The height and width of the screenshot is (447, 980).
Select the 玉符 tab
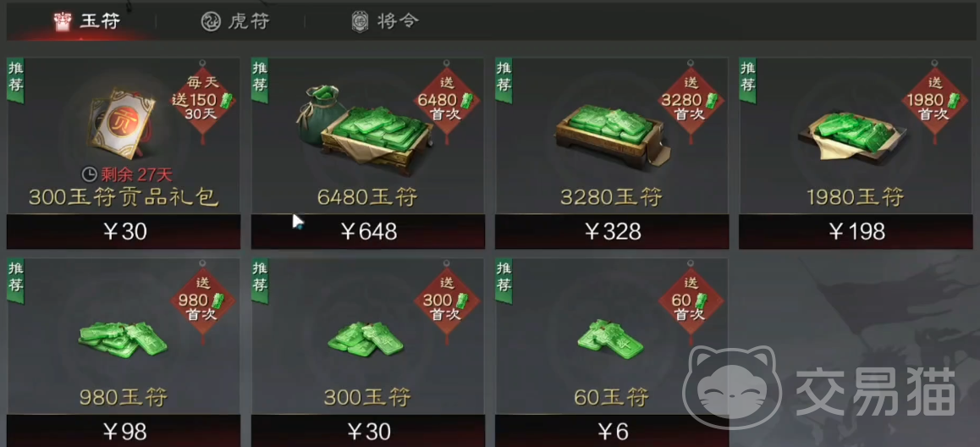pos(86,21)
